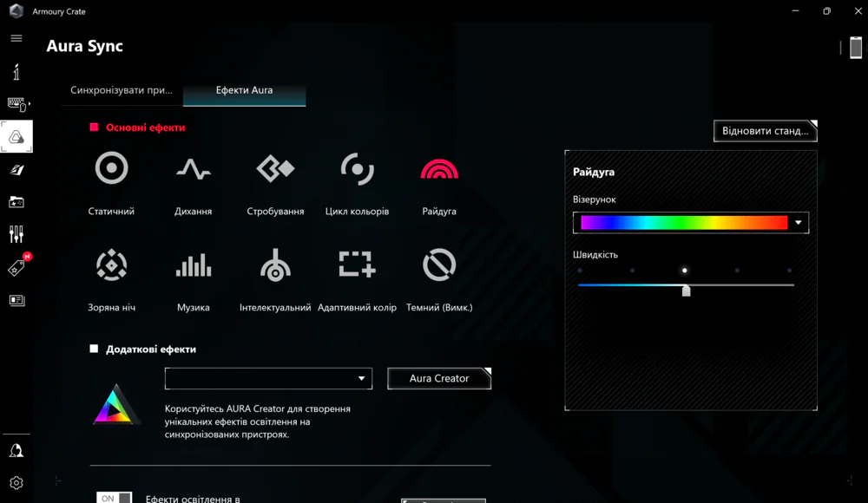
Task: Choose the Starry Night (Зоряна ніч) effect
Action: pos(111,265)
